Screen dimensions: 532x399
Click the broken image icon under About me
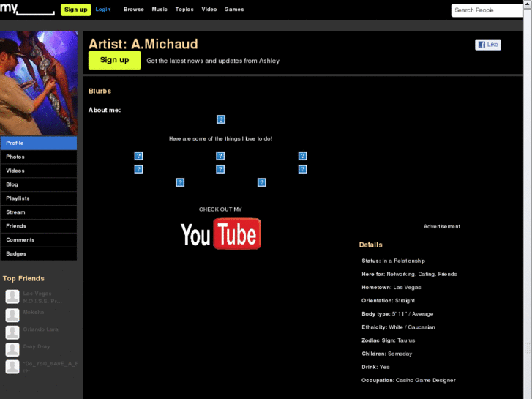(221, 119)
